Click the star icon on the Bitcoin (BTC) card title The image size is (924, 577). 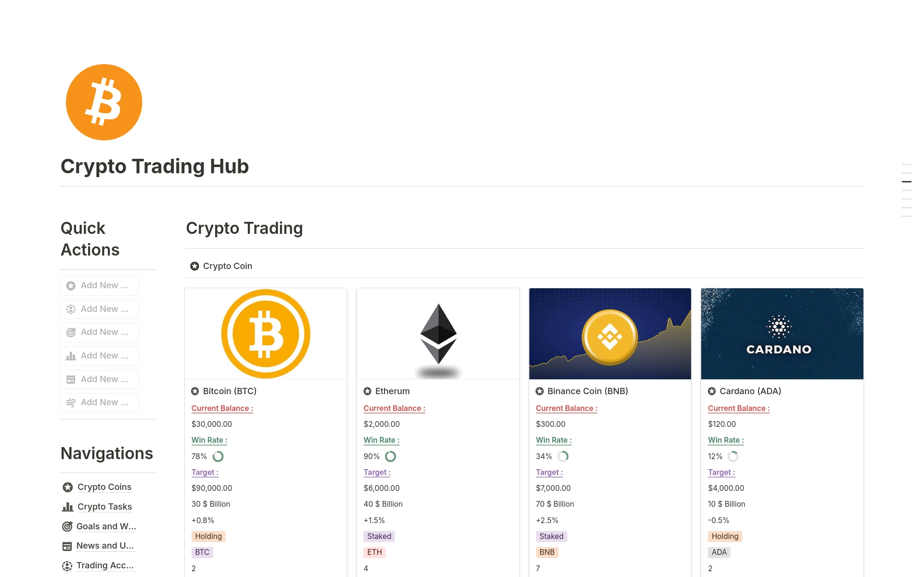(x=194, y=391)
